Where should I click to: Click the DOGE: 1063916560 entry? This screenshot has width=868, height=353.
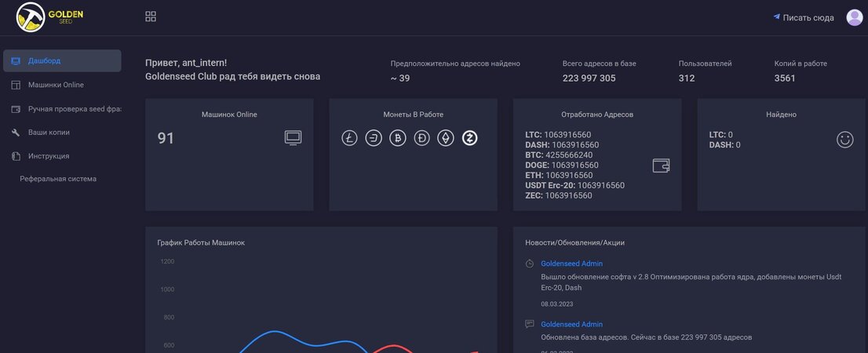[x=562, y=165]
